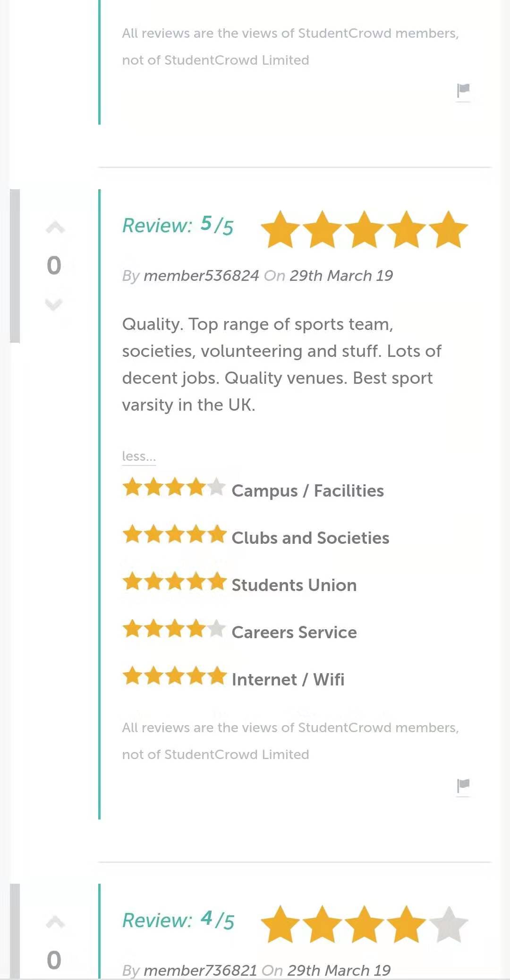The height and width of the screenshot is (980, 510).
Task: Upvote the member536824 review
Action: pos(55,228)
